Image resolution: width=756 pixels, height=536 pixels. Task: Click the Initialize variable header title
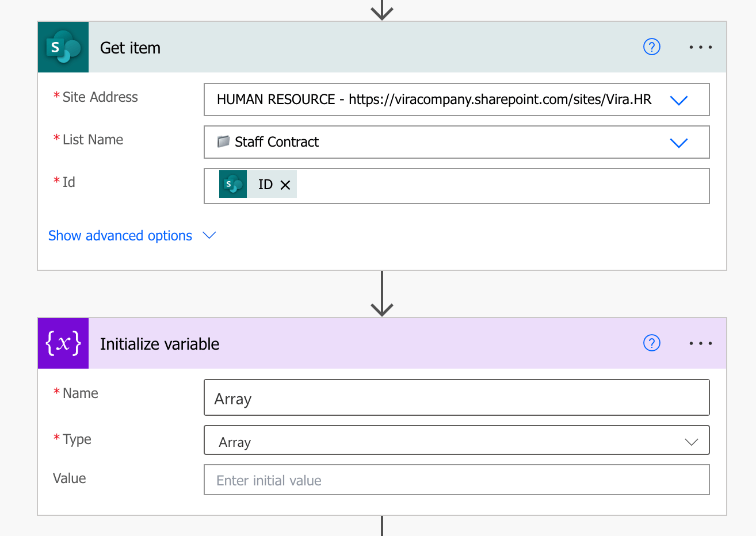tap(160, 344)
